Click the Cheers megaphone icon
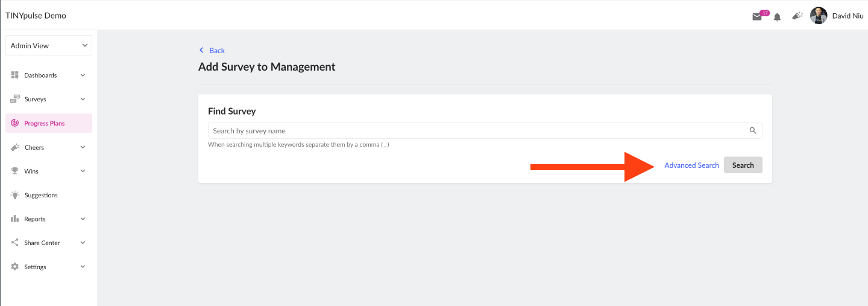868x306 pixels. 15,147
